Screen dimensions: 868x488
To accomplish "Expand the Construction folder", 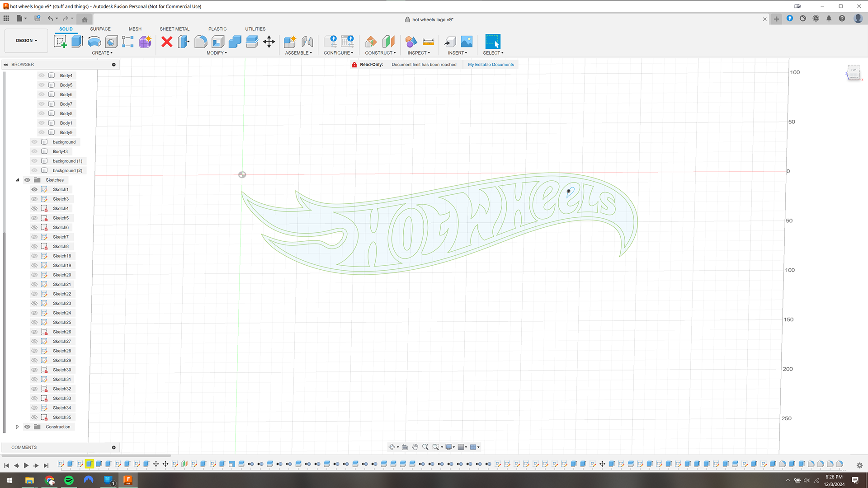I will coord(18,427).
